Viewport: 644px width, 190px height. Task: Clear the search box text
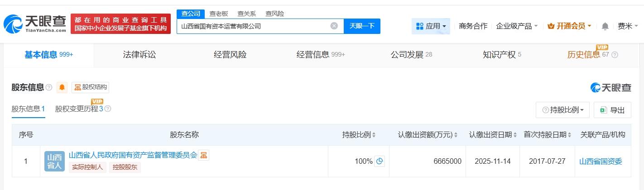click(x=334, y=26)
